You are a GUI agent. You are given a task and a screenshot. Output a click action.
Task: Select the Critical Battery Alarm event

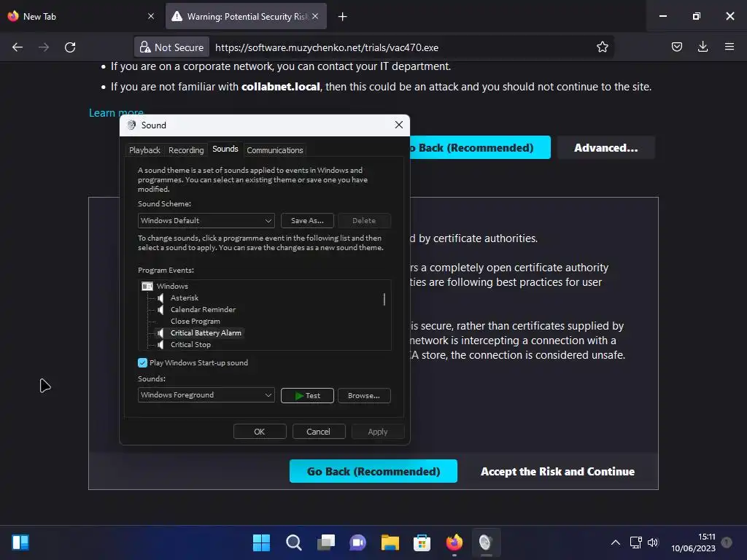pyautogui.click(x=206, y=332)
